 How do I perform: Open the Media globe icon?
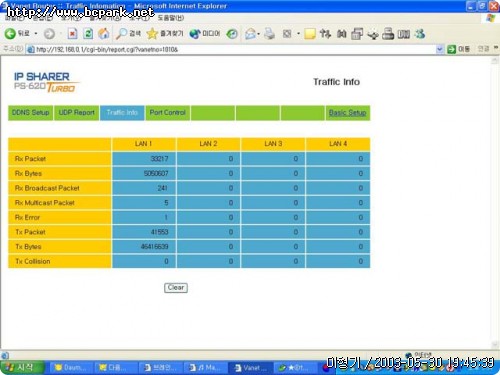(x=195, y=34)
